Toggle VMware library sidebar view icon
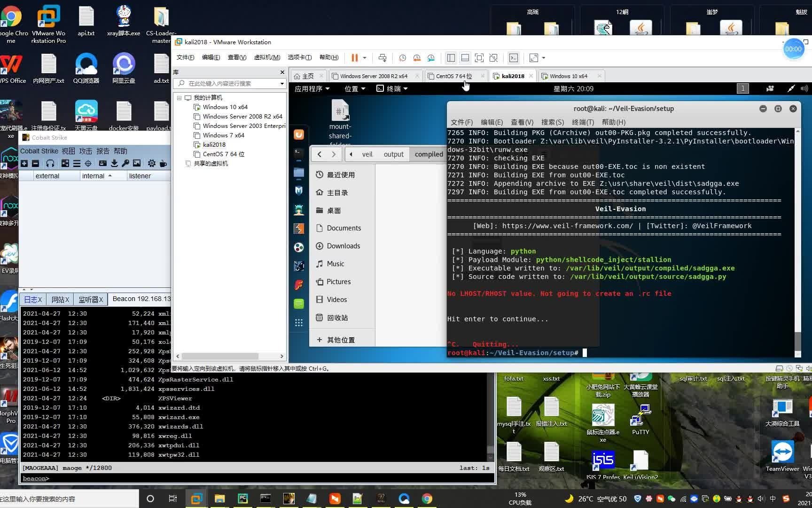The height and width of the screenshot is (508, 812). (x=451, y=58)
